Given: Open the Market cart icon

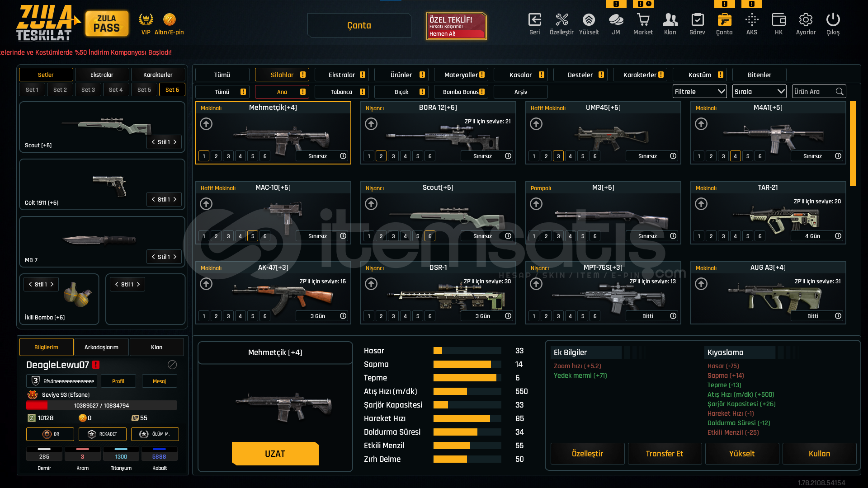Looking at the screenshot, I should coord(643,20).
